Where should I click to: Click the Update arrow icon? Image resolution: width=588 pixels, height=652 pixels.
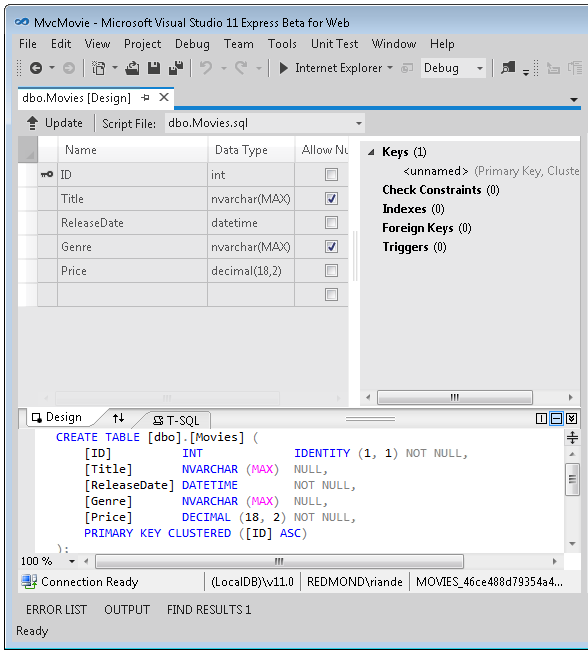point(32,123)
